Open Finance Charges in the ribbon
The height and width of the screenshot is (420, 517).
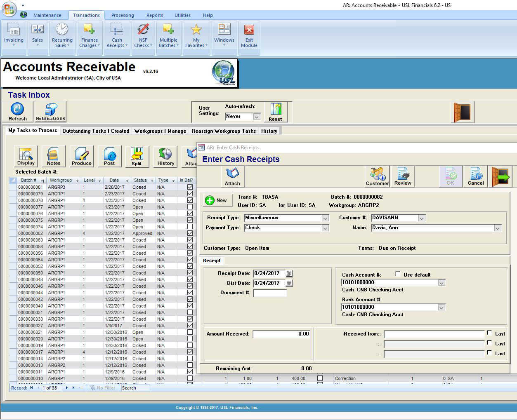click(89, 38)
